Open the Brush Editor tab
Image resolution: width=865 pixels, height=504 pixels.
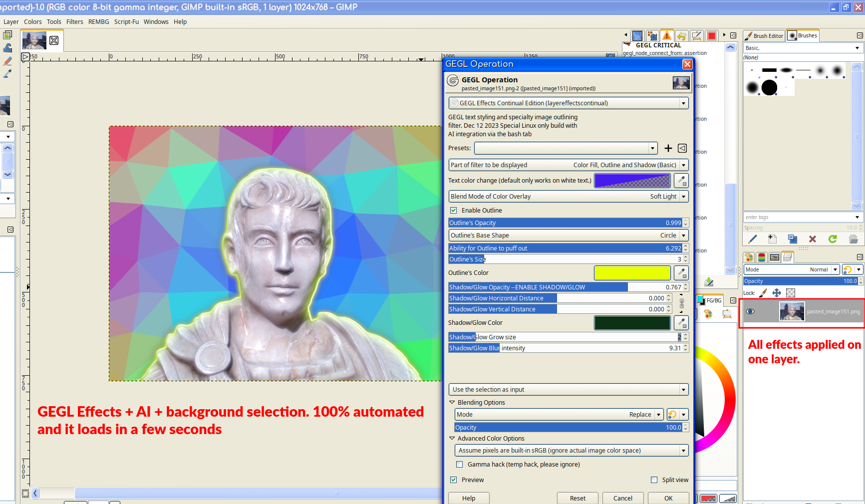(764, 36)
